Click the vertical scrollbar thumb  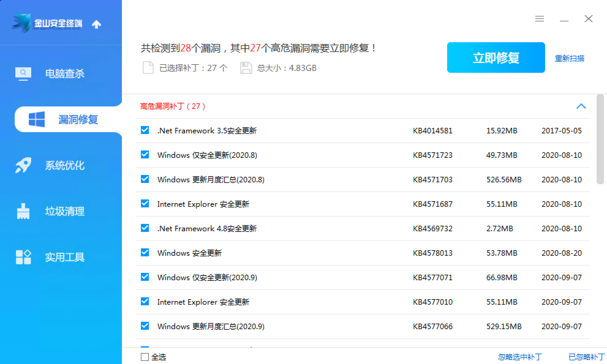600,139
